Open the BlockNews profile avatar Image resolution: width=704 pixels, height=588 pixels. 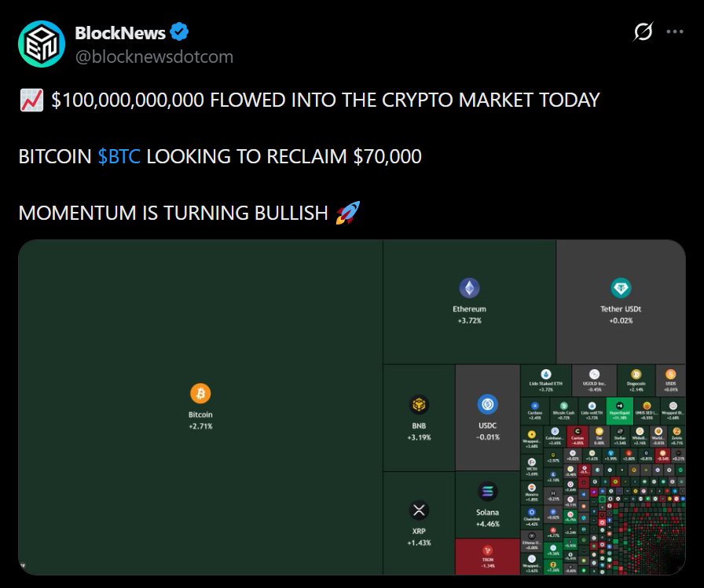pyautogui.click(x=42, y=44)
